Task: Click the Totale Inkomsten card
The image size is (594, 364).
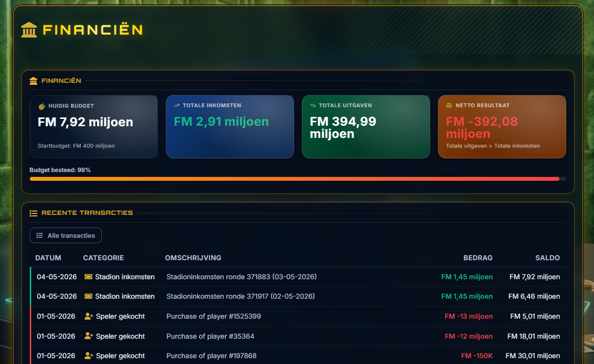Action: (230, 127)
